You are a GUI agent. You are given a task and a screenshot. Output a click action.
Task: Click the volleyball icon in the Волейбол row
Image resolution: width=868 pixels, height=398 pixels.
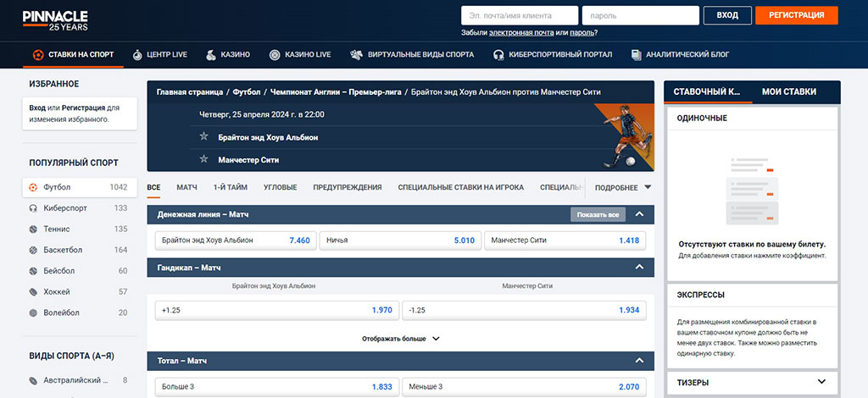[x=33, y=312]
